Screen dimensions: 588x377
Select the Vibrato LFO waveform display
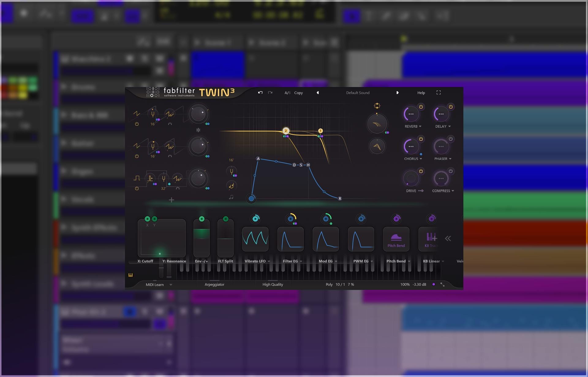[255, 239]
